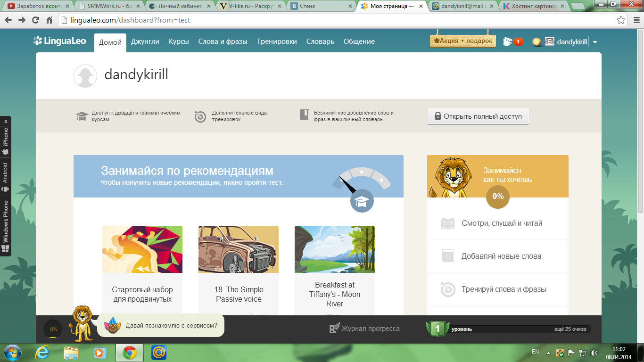Image resolution: width=644 pixels, height=362 pixels.
Task: Open Тренировки menu item
Action: (277, 41)
